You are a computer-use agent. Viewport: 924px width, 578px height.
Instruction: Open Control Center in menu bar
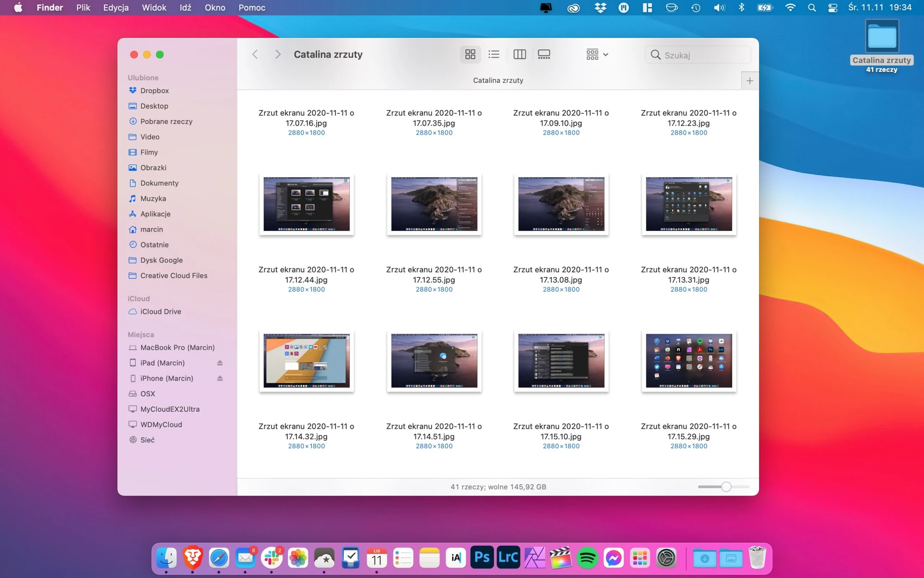click(x=833, y=7)
